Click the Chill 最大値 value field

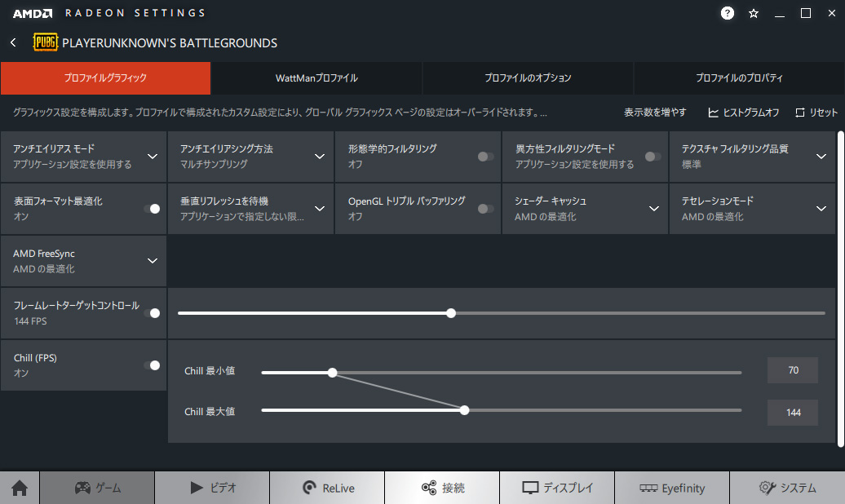pos(793,412)
